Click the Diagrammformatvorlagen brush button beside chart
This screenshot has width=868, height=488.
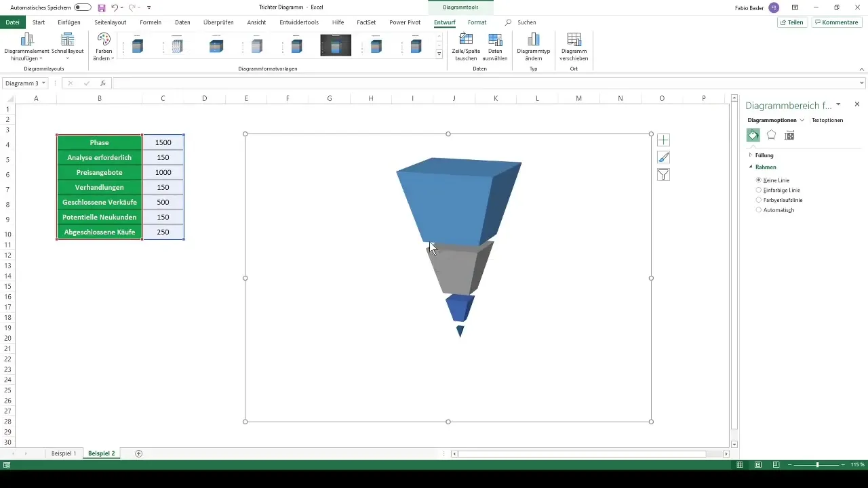pyautogui.click(x=663, y=157)
